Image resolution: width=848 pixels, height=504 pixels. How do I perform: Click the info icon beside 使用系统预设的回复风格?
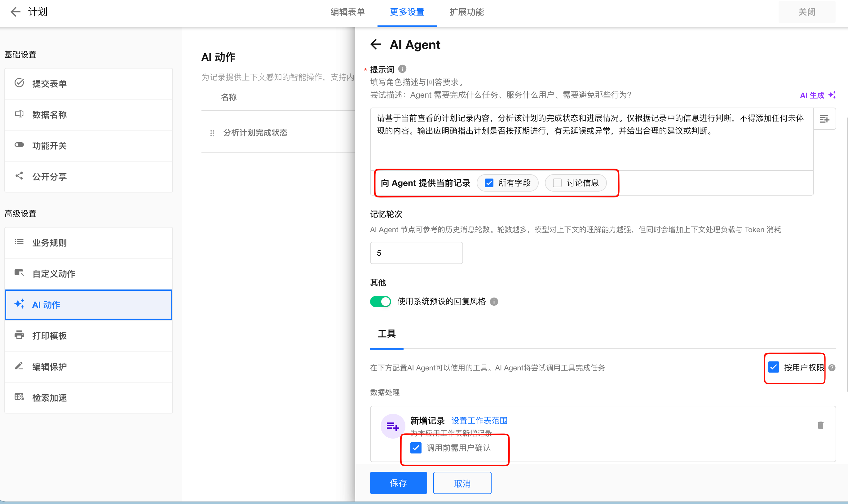[x=494, y=302]
